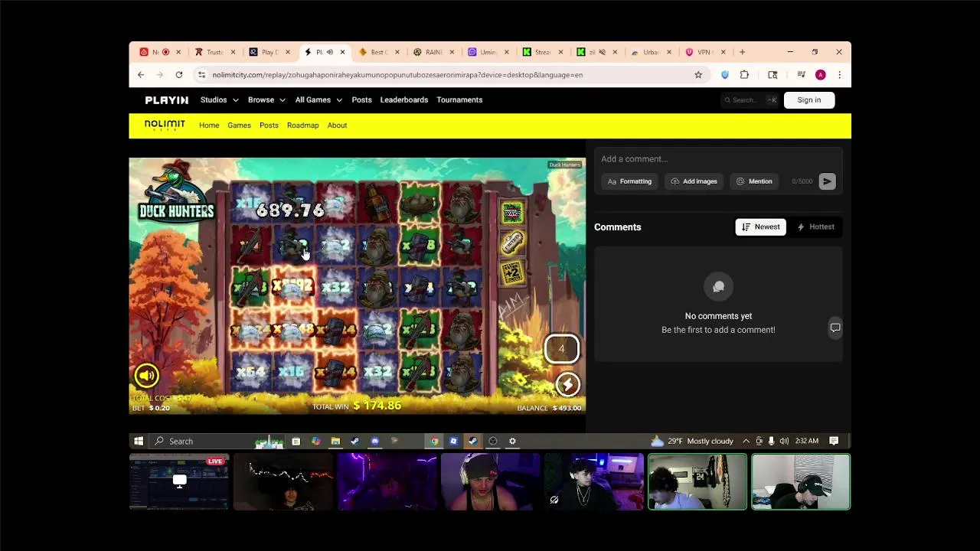
Task: Select the LIVE screen share thumbnail
Action: (179, 481)
